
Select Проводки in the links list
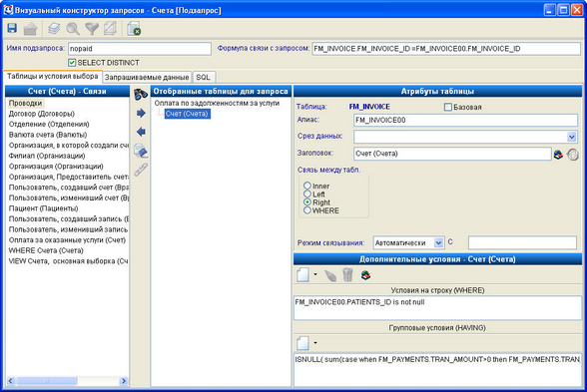(x=25, y=103)
